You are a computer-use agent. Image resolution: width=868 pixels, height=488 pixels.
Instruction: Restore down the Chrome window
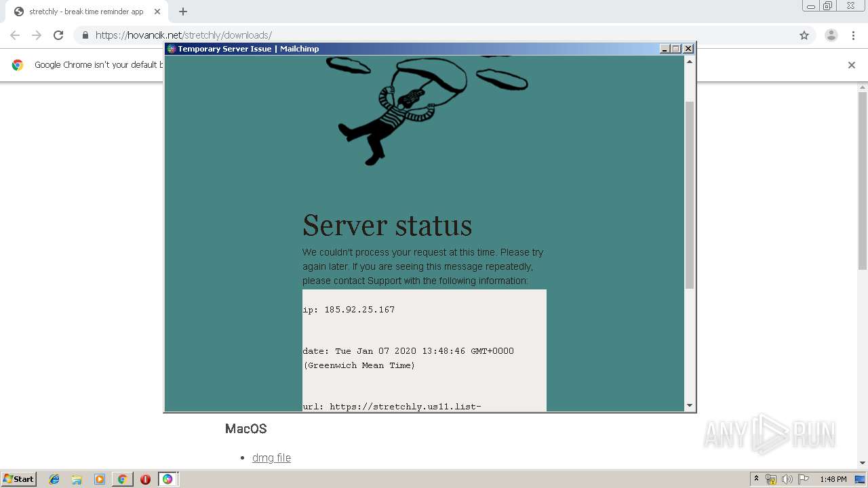828,6
